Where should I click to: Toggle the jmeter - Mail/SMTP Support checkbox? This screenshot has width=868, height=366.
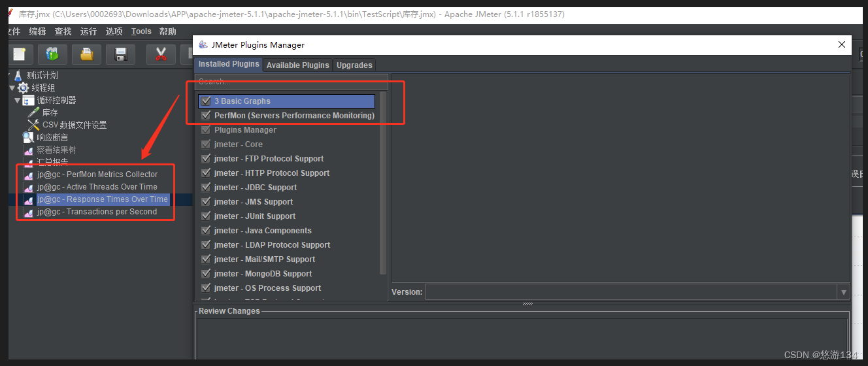[206, 259]
